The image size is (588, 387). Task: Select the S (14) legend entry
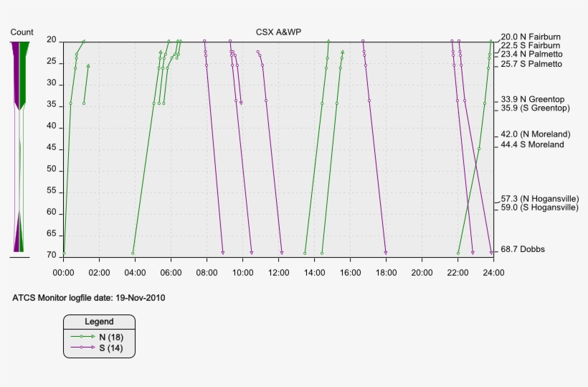pyautogui.click(x=97, y=348)
